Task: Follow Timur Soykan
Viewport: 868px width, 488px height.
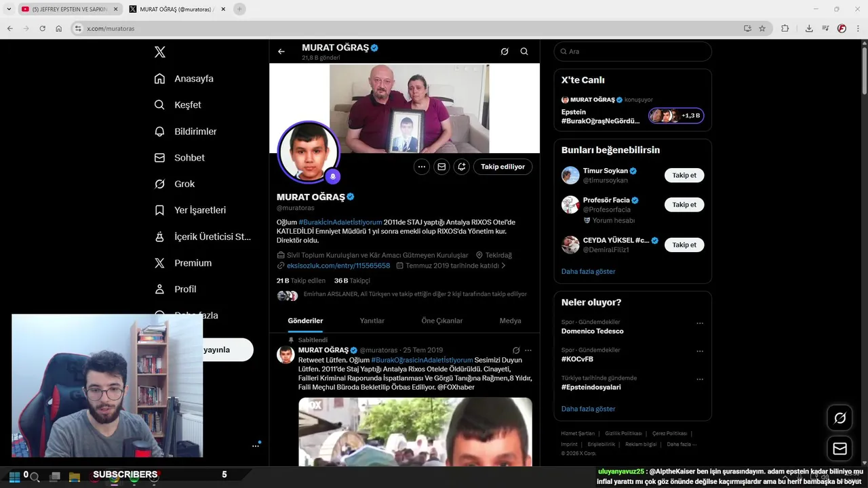Action: coord(684,176)
